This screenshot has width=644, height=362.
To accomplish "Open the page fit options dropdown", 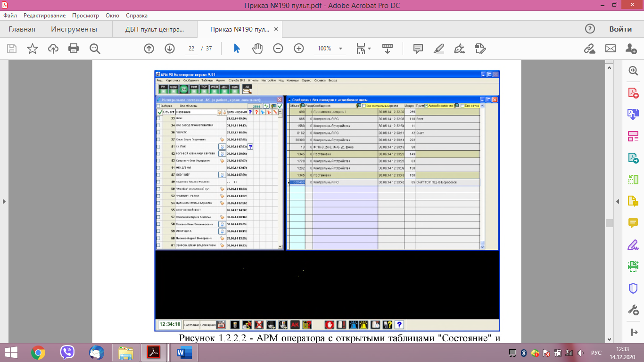I will [x=363, y=49].
